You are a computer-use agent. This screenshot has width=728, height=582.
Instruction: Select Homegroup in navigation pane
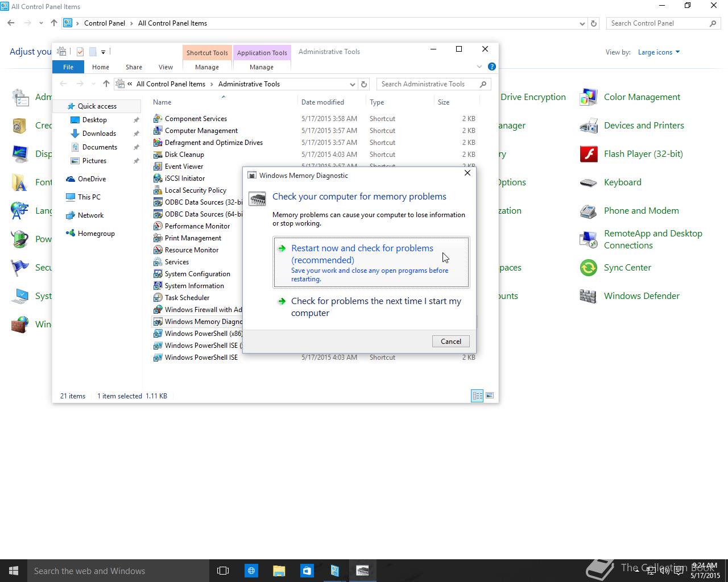[x=96, y=234]
